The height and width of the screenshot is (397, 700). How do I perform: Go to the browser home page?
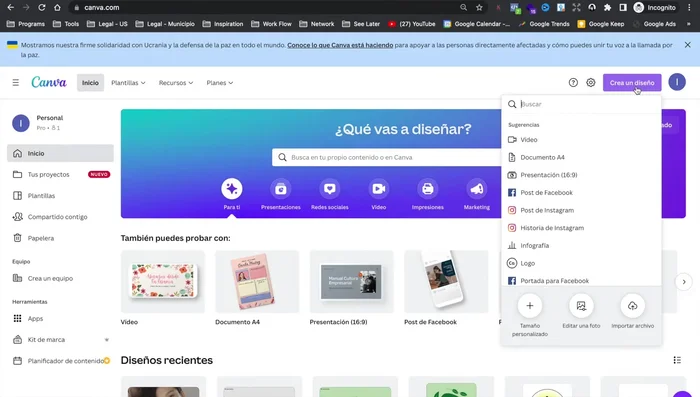coord(57,8)
